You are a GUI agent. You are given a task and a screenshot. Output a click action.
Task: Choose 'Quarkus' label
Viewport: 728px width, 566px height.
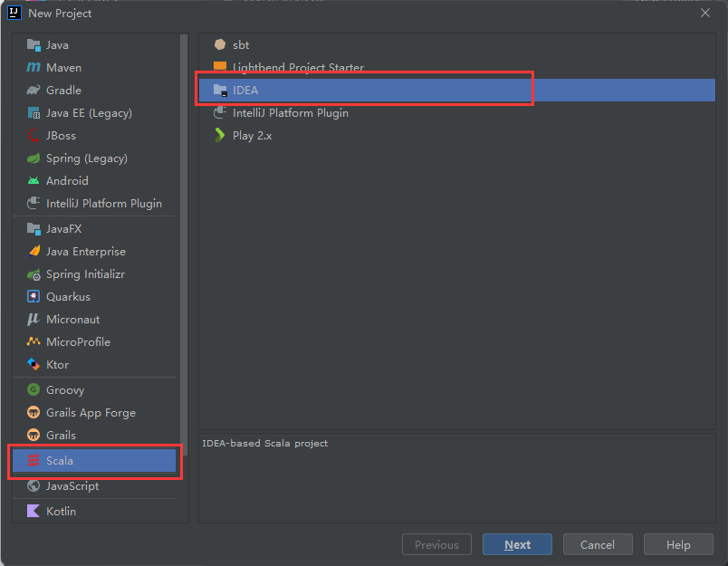pyautogui.click(x=68, y=297)
